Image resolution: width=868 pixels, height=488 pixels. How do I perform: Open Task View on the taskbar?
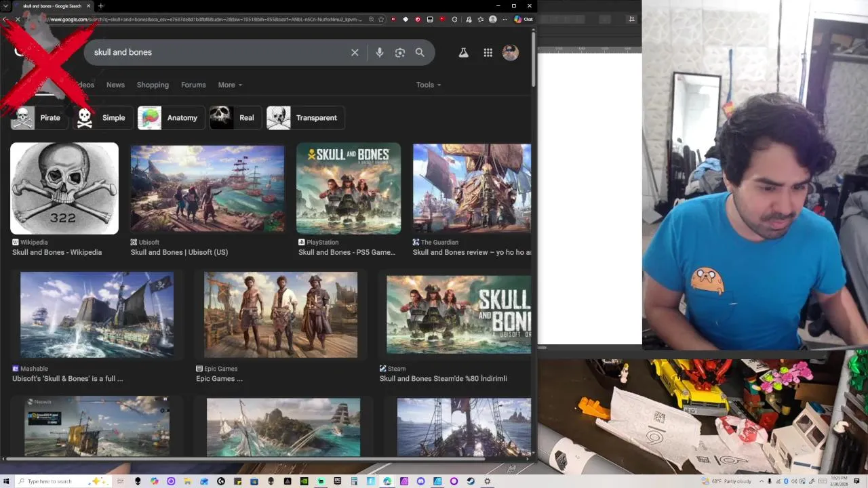point(120,481)
